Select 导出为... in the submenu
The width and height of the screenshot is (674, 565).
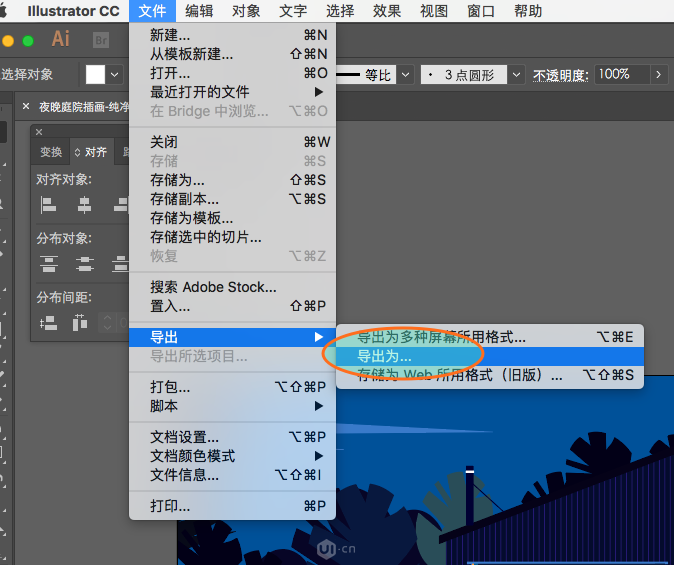[x=490, y=356]
